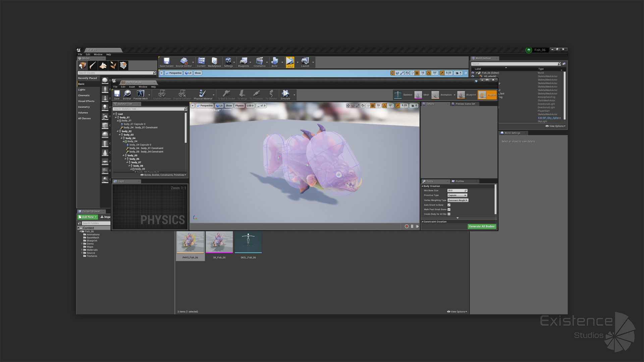This screenshot has width=644, height=362.
Task: Open Source Control in main toolbar
Action: click(183, 62)
